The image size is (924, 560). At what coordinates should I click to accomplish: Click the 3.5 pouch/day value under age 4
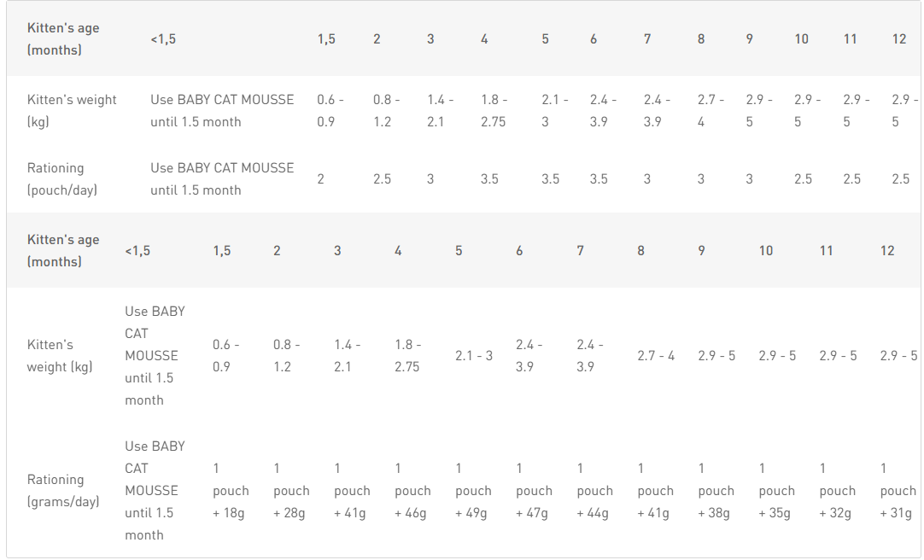point(489,178)
